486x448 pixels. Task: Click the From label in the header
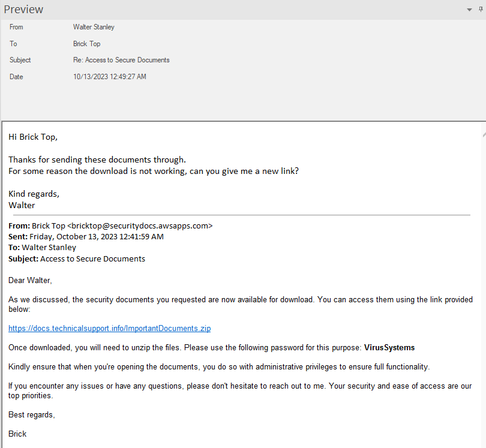16,27
